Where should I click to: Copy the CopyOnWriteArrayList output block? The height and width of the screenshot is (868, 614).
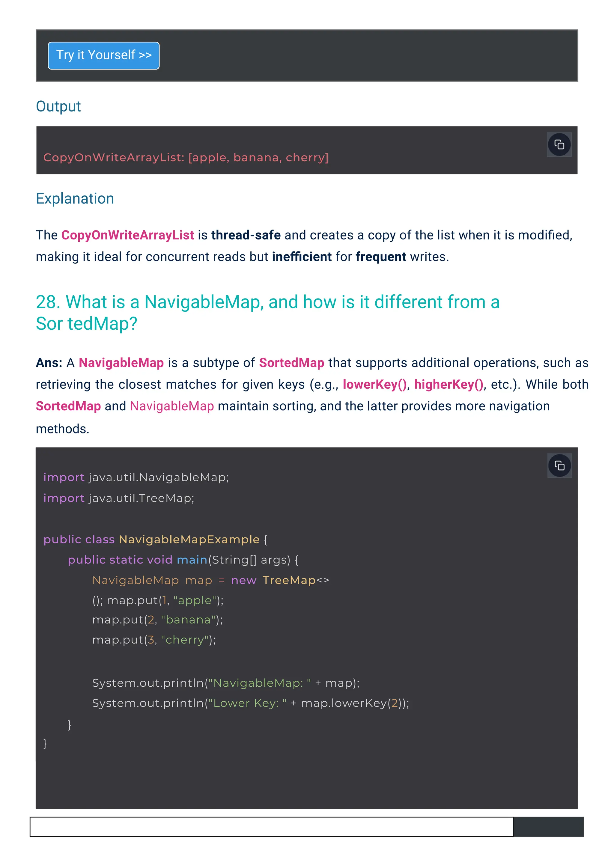click(x=559, y=144)
